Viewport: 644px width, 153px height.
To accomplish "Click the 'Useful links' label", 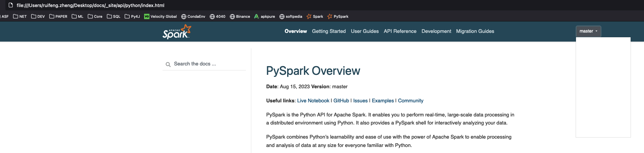I will [280, 101].
